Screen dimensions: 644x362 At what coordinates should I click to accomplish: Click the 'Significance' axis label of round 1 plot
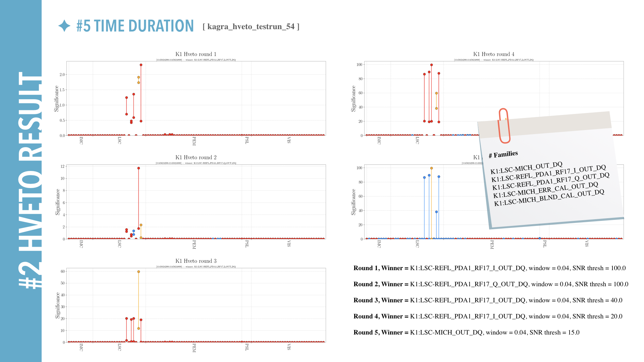click(x=56, y=99)
